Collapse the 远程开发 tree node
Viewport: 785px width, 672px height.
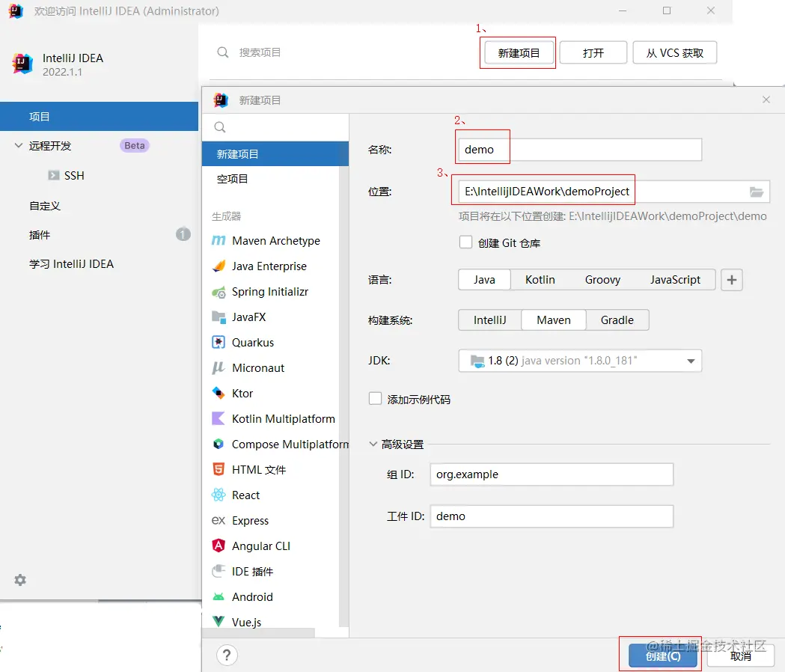(x=19, y=146)
